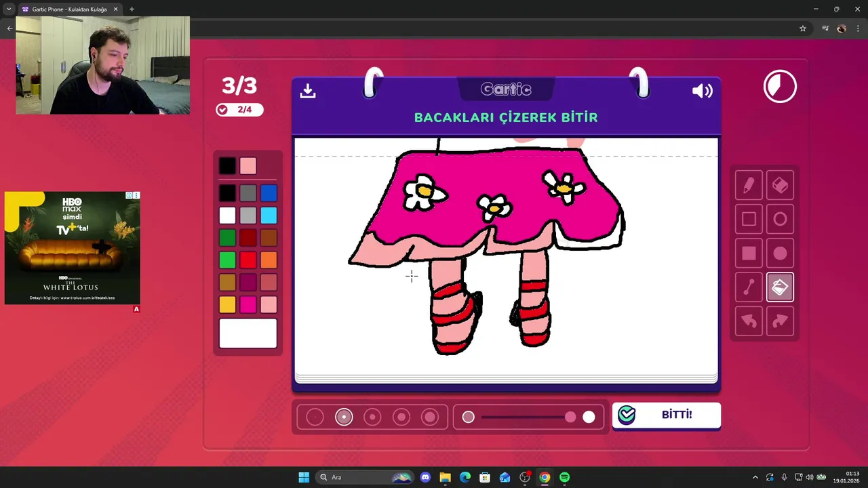Pick the bright green color swatch
The width and height of the screenshot is (868, 488).
[227, 260]
